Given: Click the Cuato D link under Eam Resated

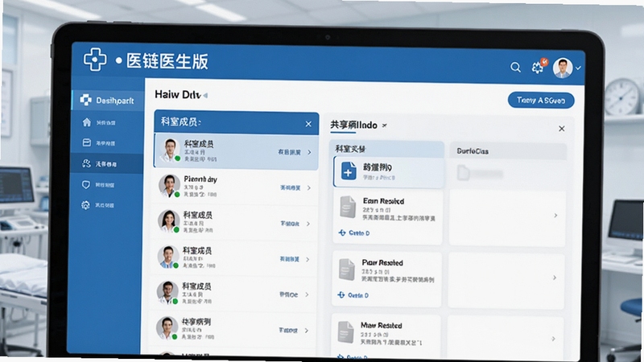Looking at the screenshot, I should click(x=354, y=233).
